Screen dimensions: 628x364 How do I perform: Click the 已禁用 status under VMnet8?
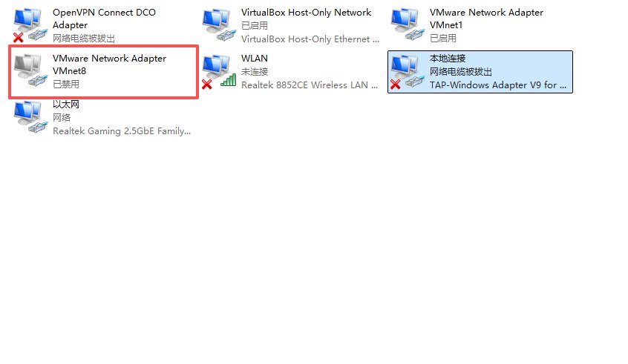pyautogui.click(x=66, y=84)
